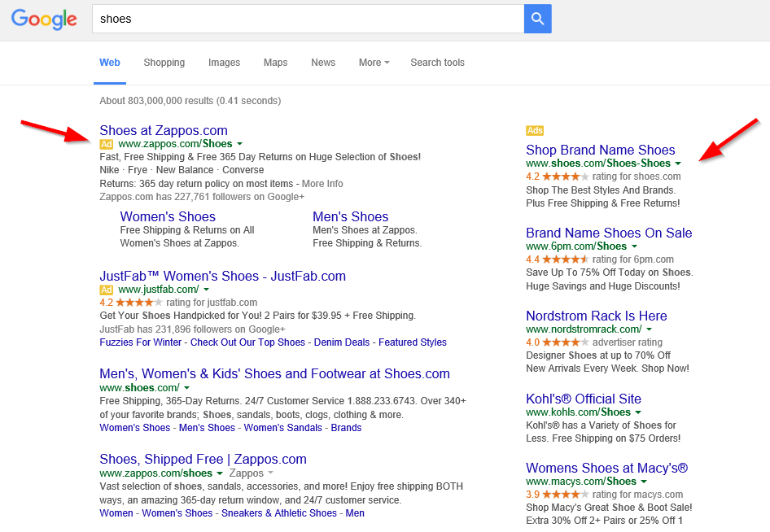Expand dropdown arrow beside www.kohls.com/Shoes

coord(638,412)
